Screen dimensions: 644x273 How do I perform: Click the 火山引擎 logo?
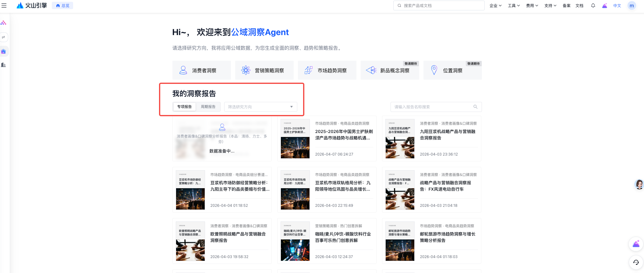(x=32, y=5)
